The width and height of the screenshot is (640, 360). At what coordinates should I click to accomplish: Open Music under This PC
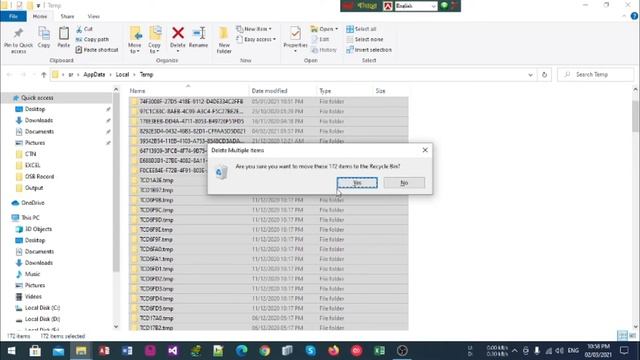pos(32,274)
